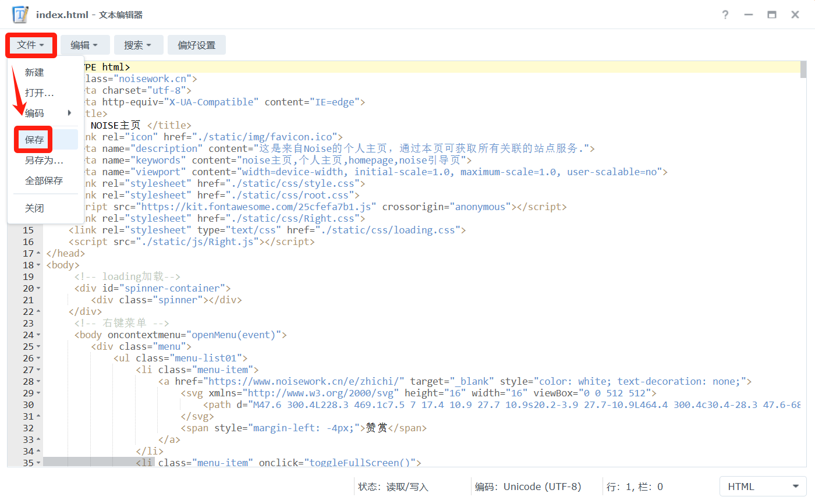Open the HTML language mode dropdown
Viewport: 815px width, 504px height.
pyautogui.click(x=763, y=487)
